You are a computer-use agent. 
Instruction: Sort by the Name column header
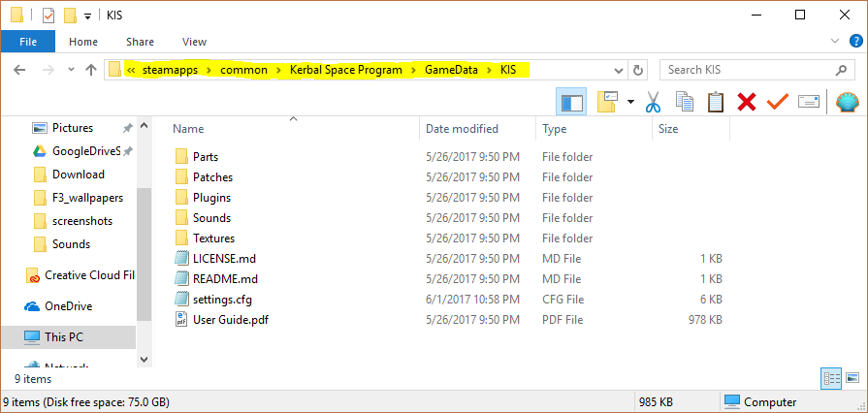[x=188, y=128]
